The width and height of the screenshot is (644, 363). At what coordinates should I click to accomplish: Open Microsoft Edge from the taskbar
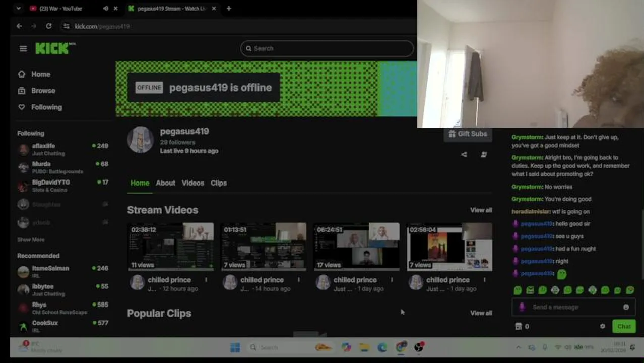tap(382, 347)
